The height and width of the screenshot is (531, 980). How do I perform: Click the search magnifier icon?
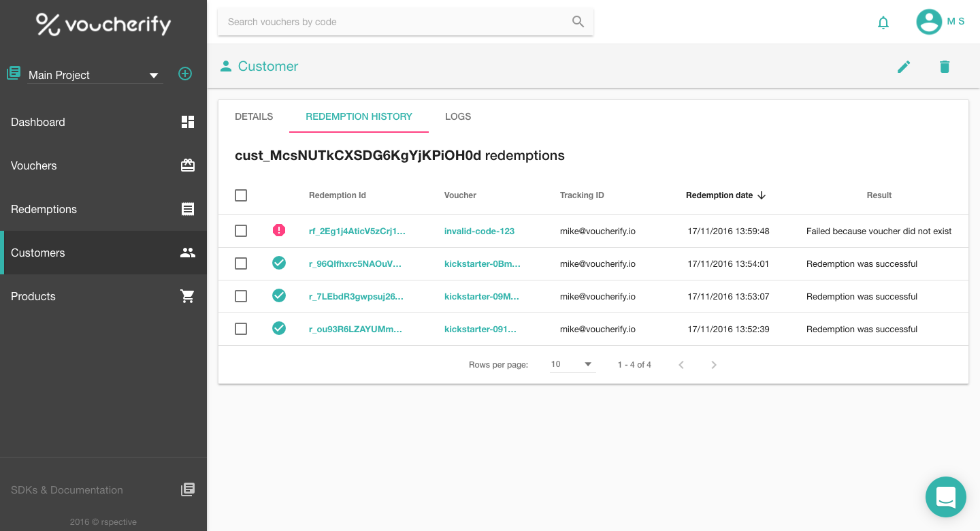[578, 22]
